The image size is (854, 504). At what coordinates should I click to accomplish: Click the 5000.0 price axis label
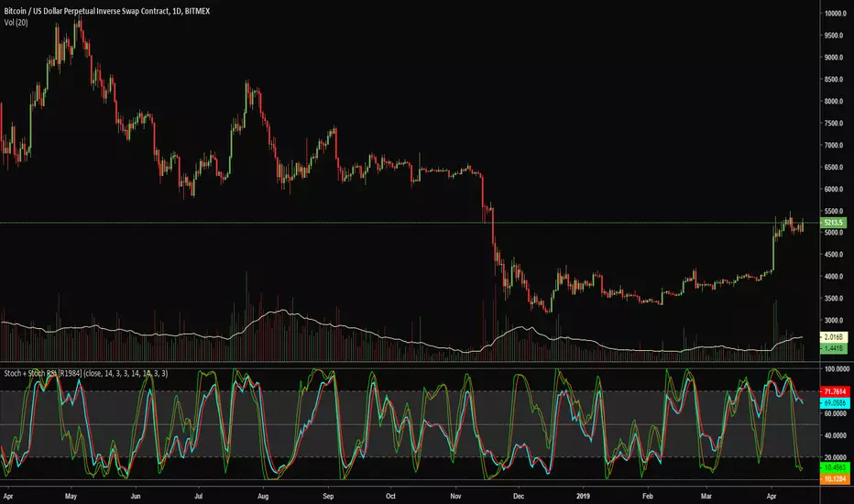pos(834,233)
